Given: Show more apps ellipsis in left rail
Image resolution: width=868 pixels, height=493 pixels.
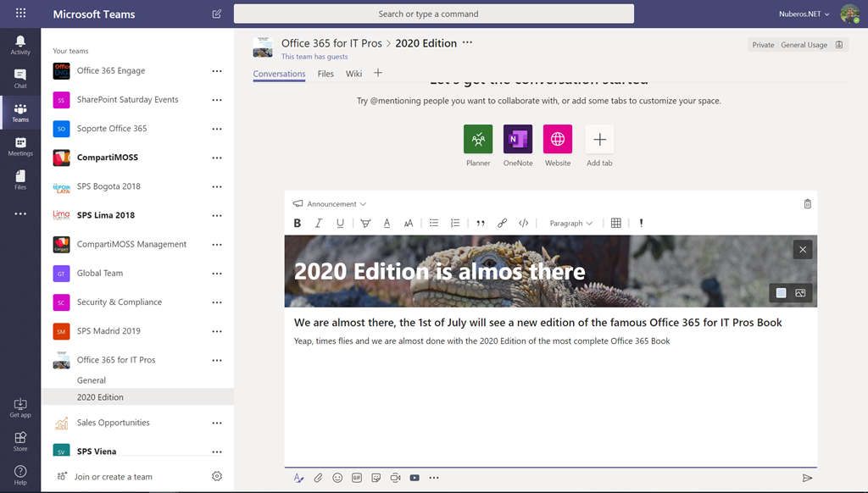Looking at the screenshot, I should pos(20,213).
